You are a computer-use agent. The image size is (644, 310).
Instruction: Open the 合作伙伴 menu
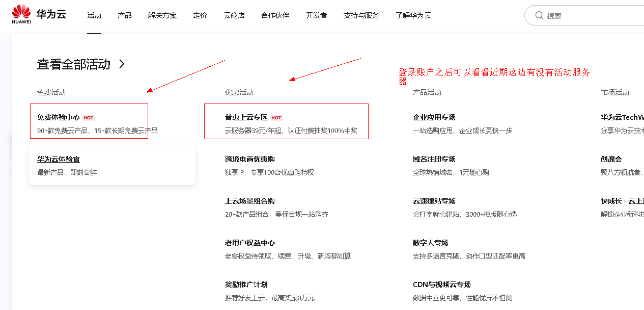275,15
